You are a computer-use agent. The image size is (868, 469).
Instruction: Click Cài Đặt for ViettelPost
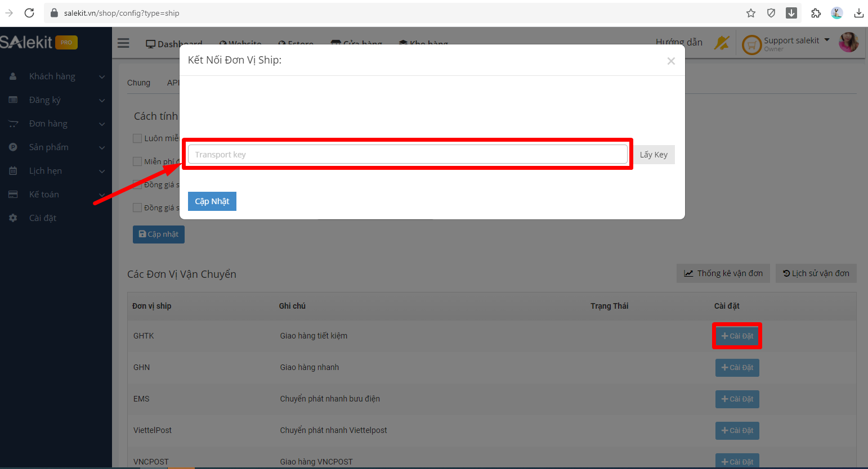(x=737, y=430)
